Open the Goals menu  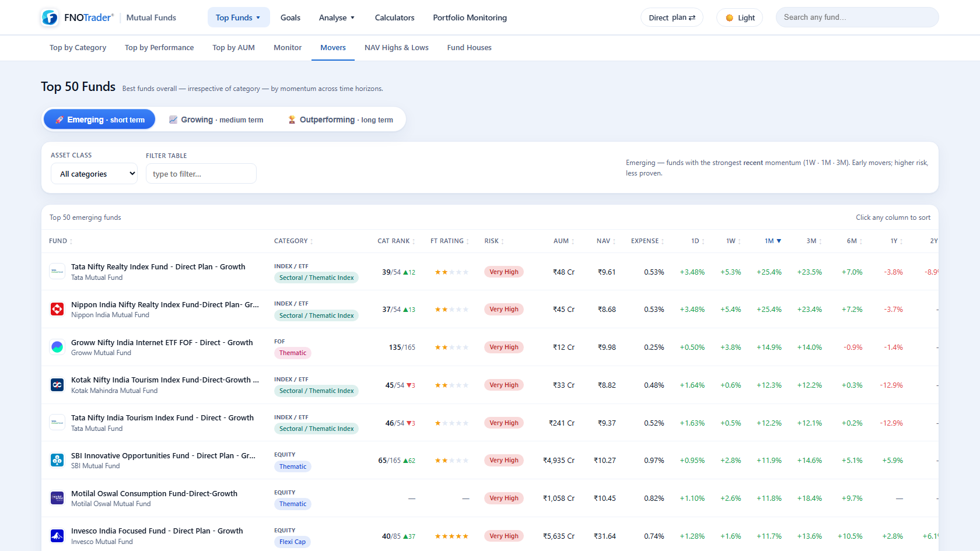(x=290, y=17)
